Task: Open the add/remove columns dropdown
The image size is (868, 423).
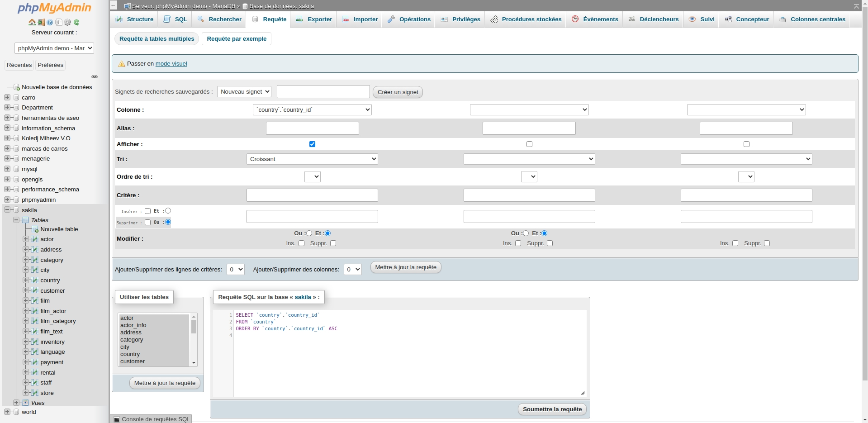Action: tap(352, 269)
